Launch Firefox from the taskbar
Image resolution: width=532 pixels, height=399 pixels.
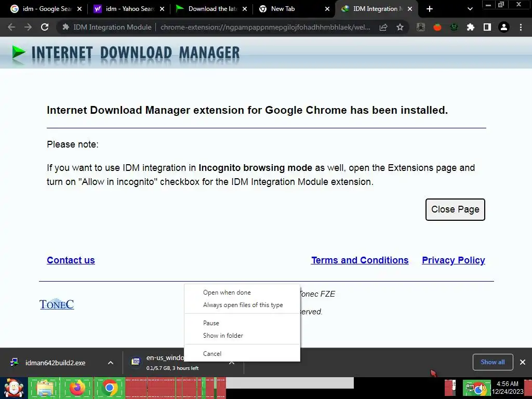77,388
